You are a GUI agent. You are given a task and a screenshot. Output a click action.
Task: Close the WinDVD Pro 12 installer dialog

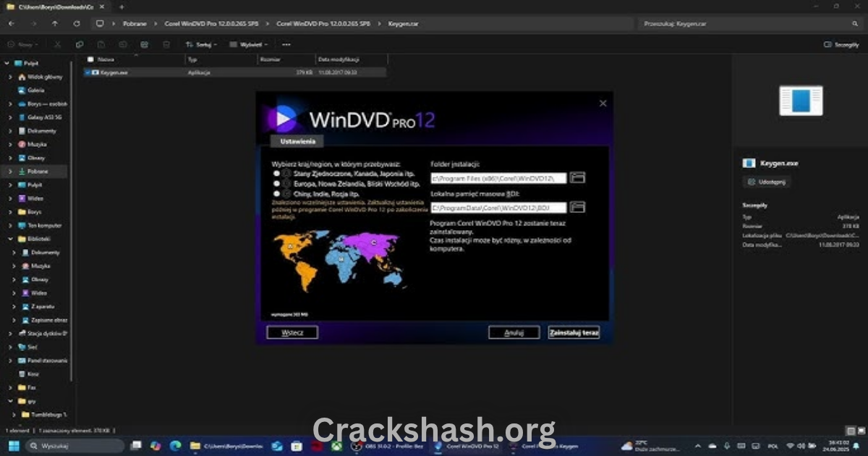[603, 104]
